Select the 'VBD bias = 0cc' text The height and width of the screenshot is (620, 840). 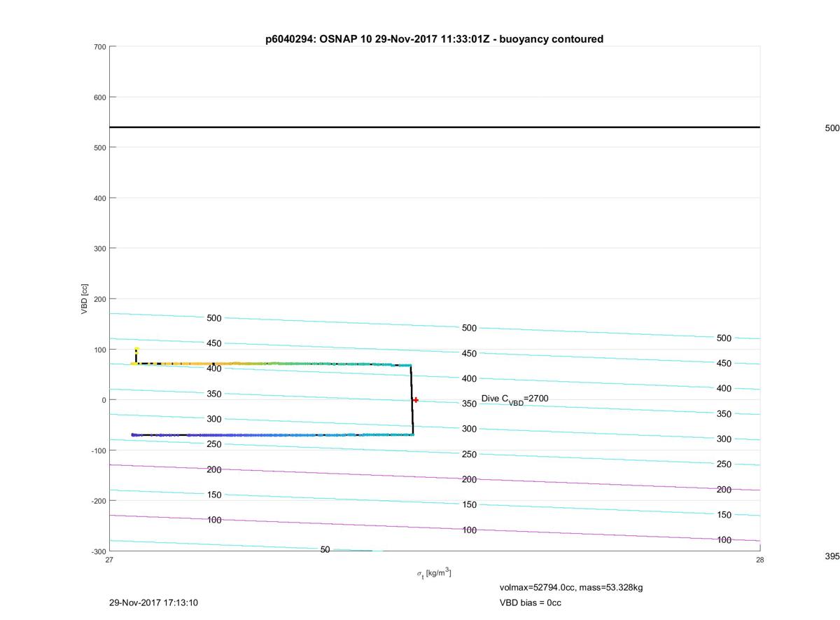coord(530,602)
